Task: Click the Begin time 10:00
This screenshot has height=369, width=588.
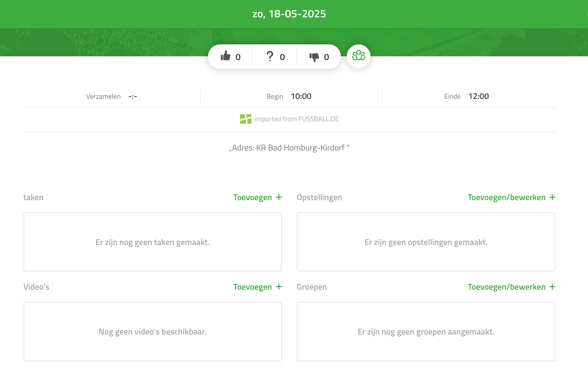Action: pyautogui.click(x=301, y=96)
